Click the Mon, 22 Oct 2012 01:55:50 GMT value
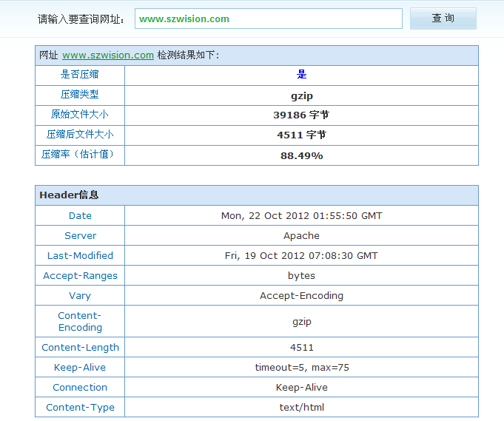 pos(301,215)
